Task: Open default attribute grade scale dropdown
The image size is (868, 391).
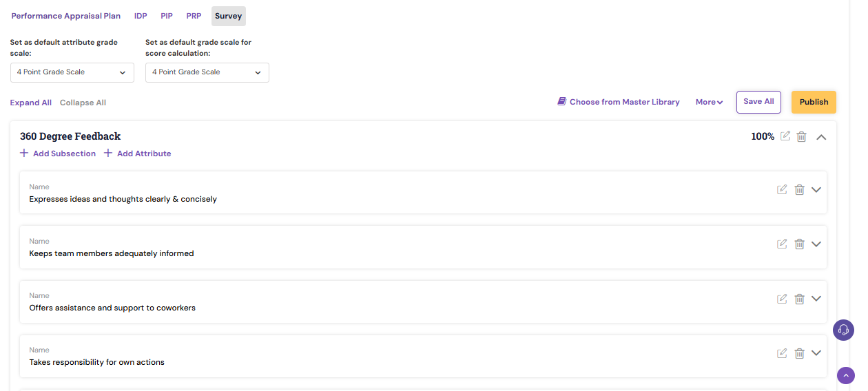Action: click(72, 72)
